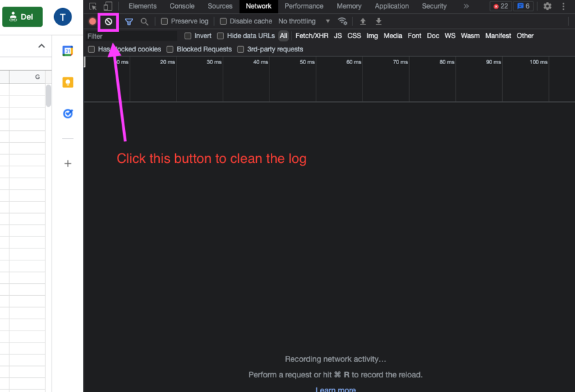
Task: Open the No throttling dropdown
Action: (304, 21)
